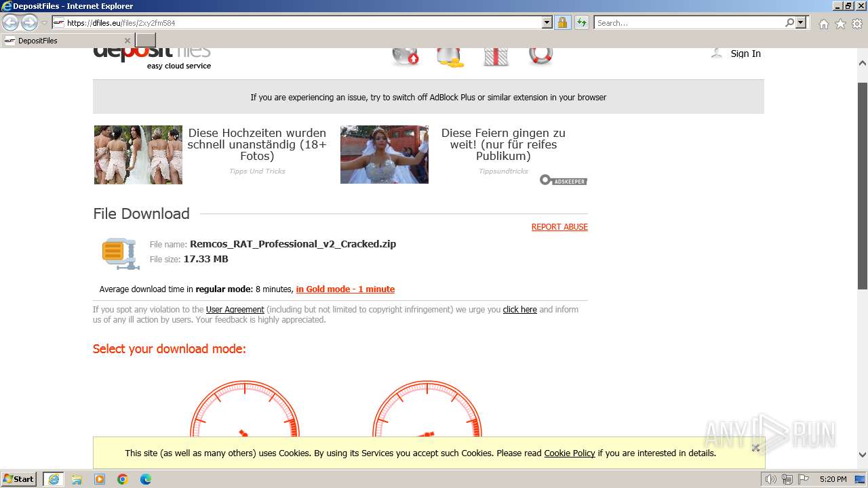This screenshot has height=488, width=868.
Task: Dismiss the cookie notice with X
Action: click(755, 447)
